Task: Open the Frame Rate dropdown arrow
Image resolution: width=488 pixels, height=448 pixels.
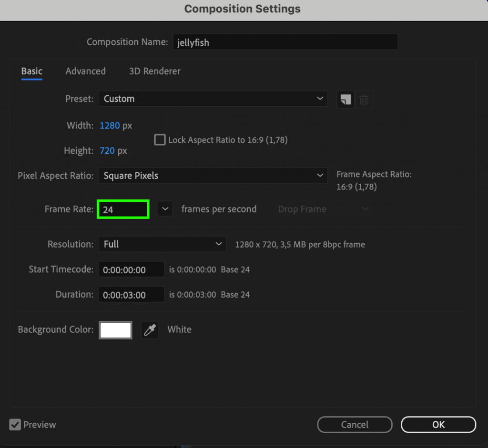Action: 164,209
